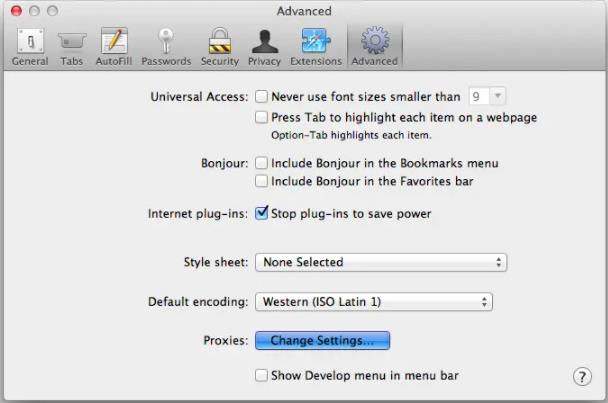
Task: Click the Default encoding label
Action: click(198, 302)
